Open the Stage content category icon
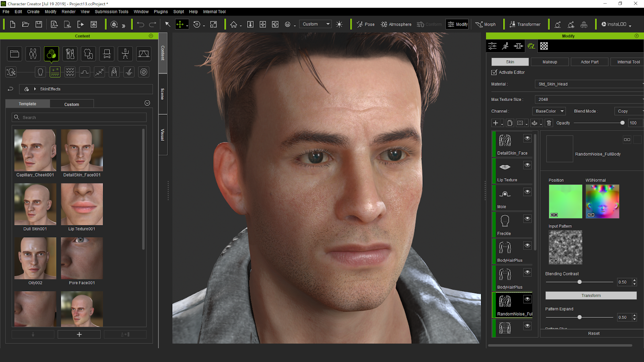 click(x=144, y=54)
